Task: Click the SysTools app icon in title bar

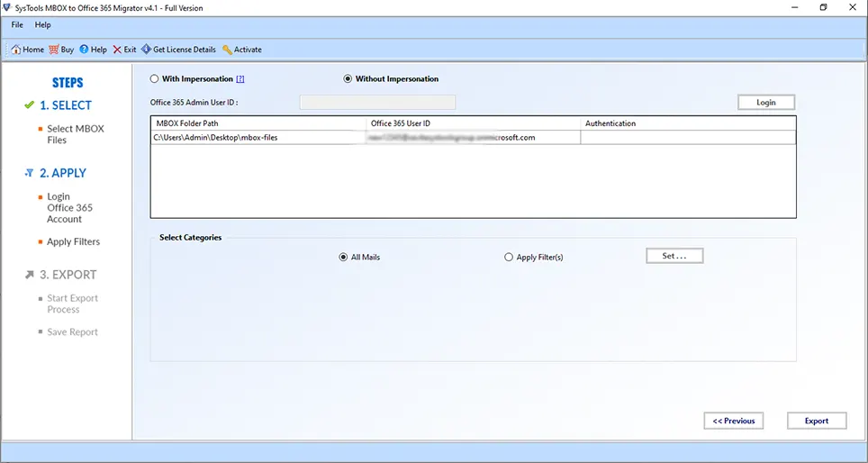Action: [6, 8]
